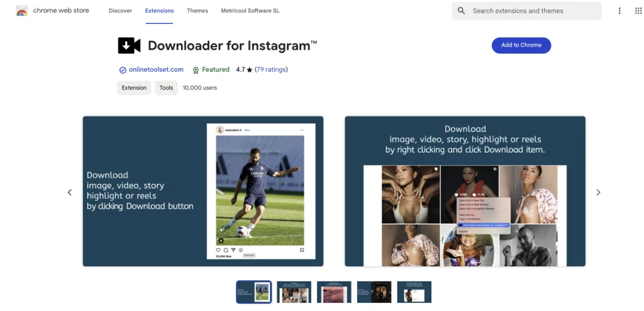
Task: Select the Extensions tab
Action: coord(159,11)
